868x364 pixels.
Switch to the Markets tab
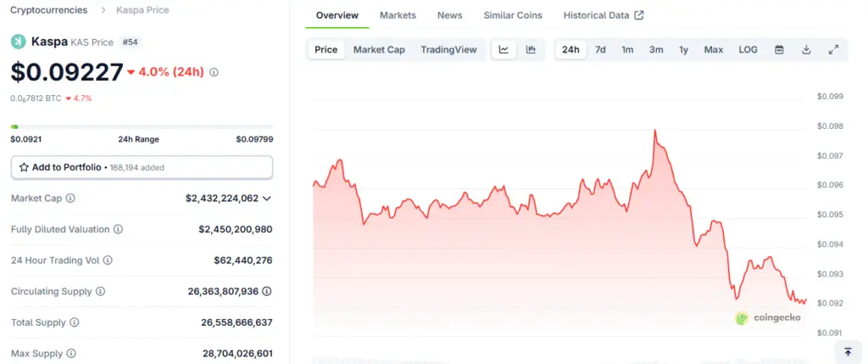(x=398, y=15)
